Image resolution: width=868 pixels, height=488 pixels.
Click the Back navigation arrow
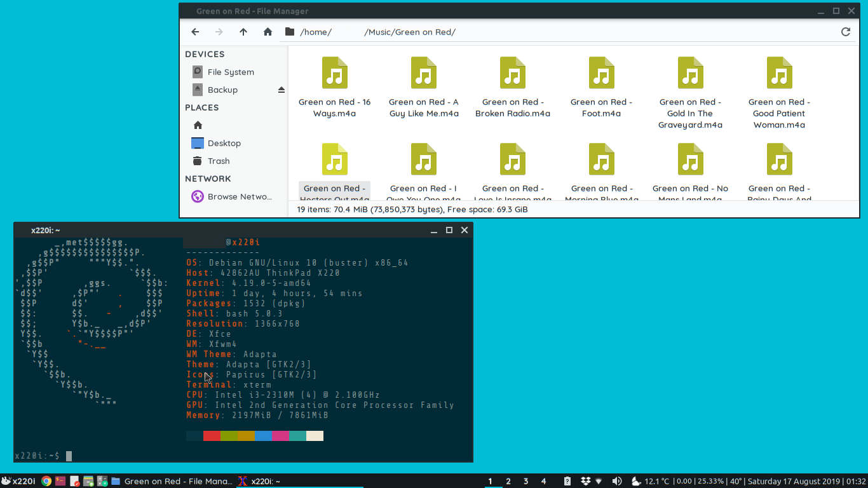point(195,32)
